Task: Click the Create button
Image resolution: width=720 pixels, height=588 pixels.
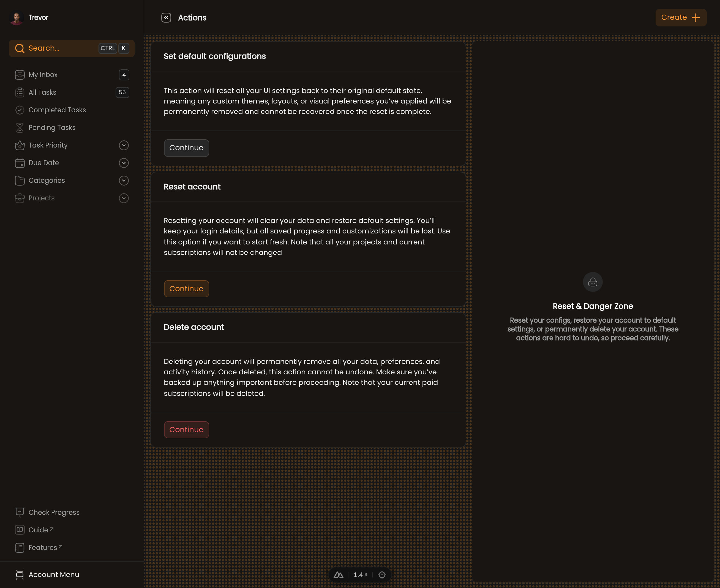Action: 681,18
